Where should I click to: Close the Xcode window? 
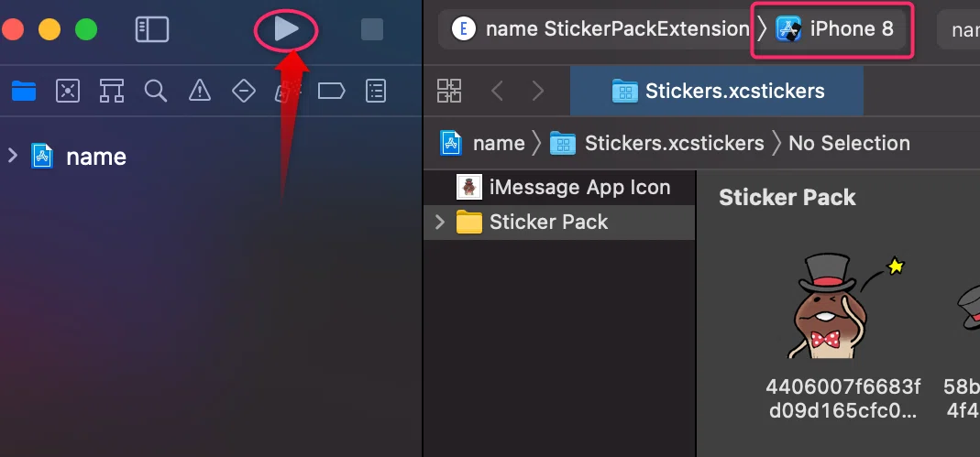[13, 29]
